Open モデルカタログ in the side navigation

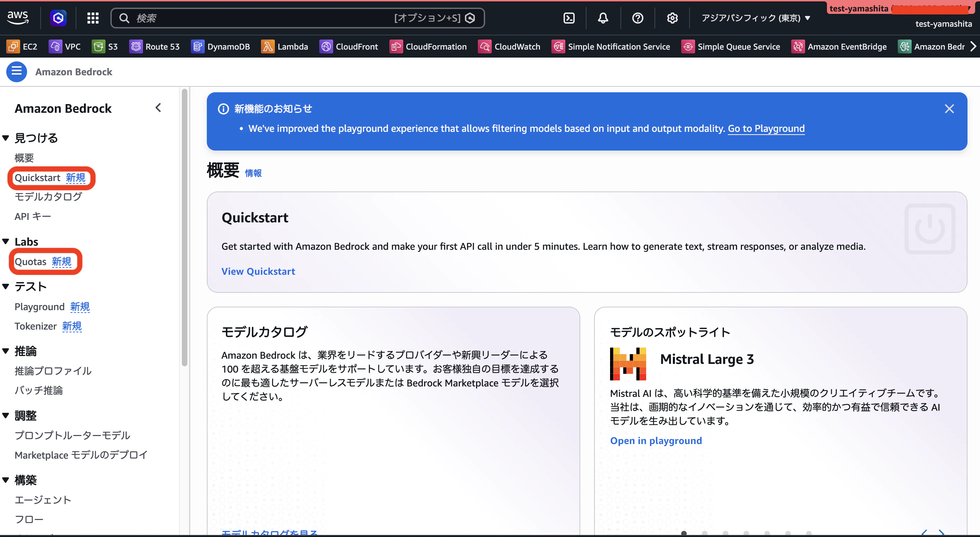point(48,197)
